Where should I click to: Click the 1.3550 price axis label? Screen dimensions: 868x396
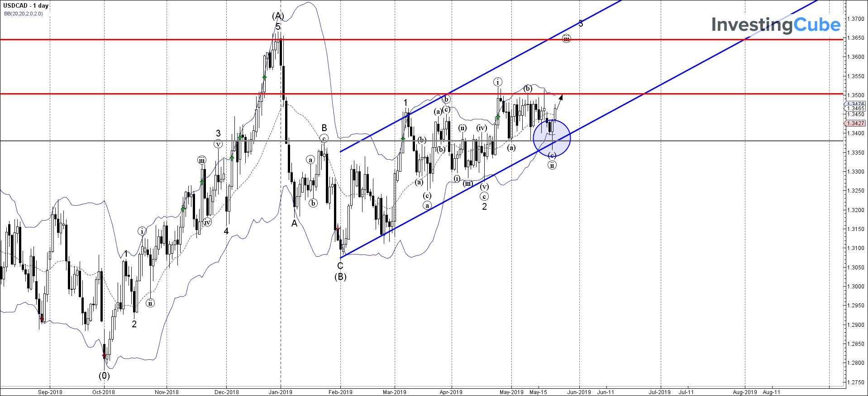(856, 76)
